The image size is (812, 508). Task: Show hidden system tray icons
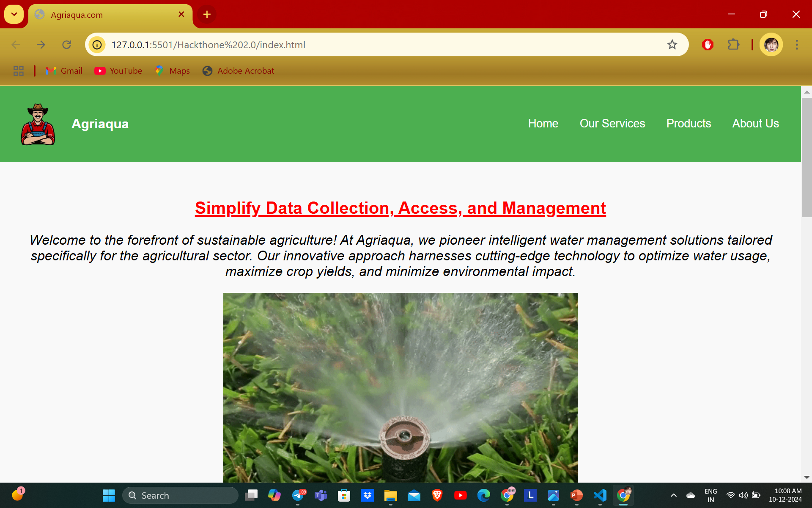coord(674,495)
